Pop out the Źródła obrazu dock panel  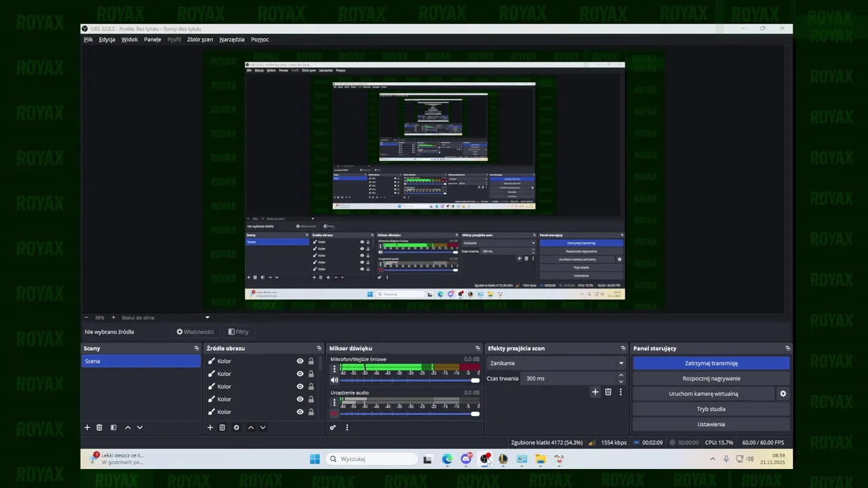(x=319, y=348)
